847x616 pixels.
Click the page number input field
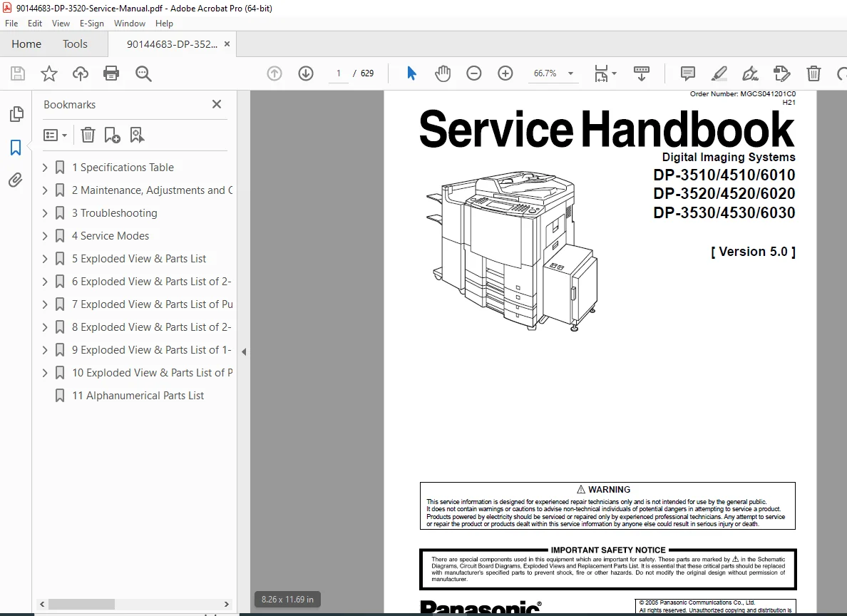(x=339, y=73)
